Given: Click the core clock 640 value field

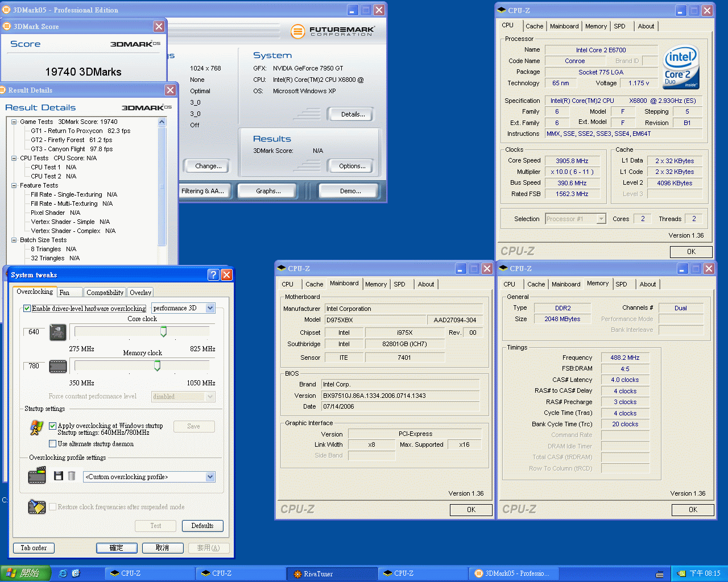Looking at the screenshot, I should (34, 332).
